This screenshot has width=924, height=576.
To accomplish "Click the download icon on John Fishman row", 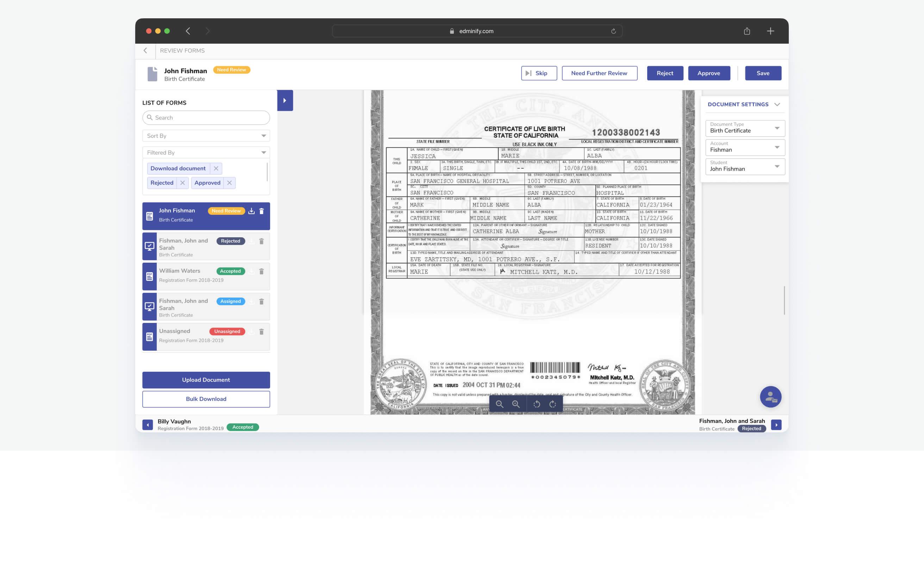I will point(251,211).
